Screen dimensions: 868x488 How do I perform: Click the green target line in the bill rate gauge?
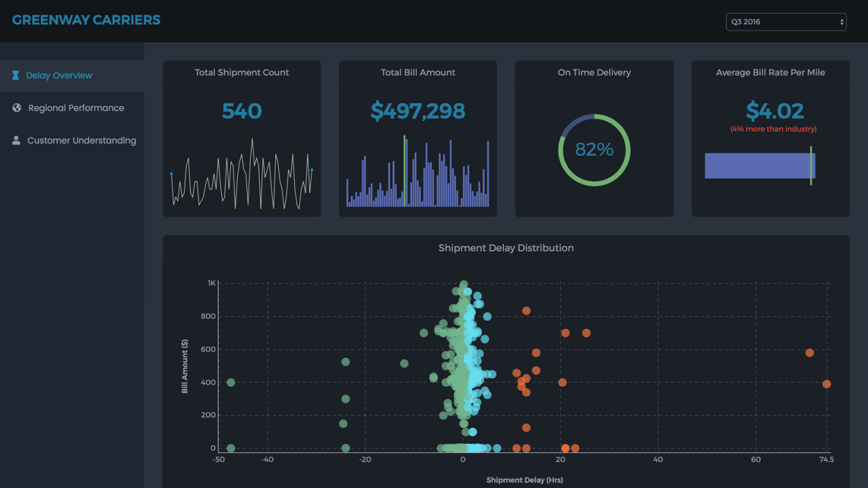click(x=812, y=166)
